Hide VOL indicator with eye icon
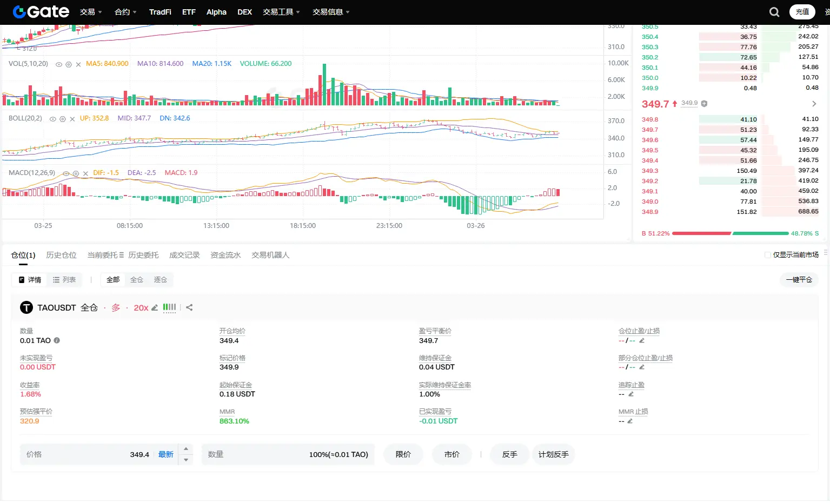 (x=59, y=64)
